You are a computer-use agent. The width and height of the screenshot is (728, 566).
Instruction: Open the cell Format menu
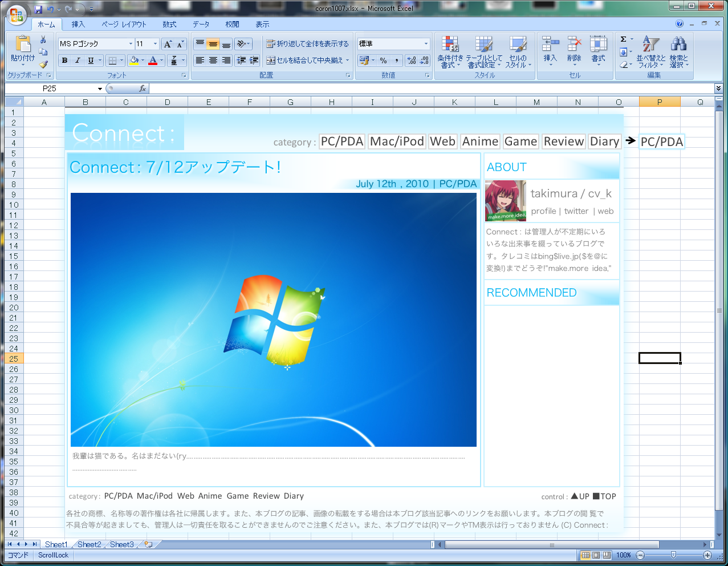[598, 50]
